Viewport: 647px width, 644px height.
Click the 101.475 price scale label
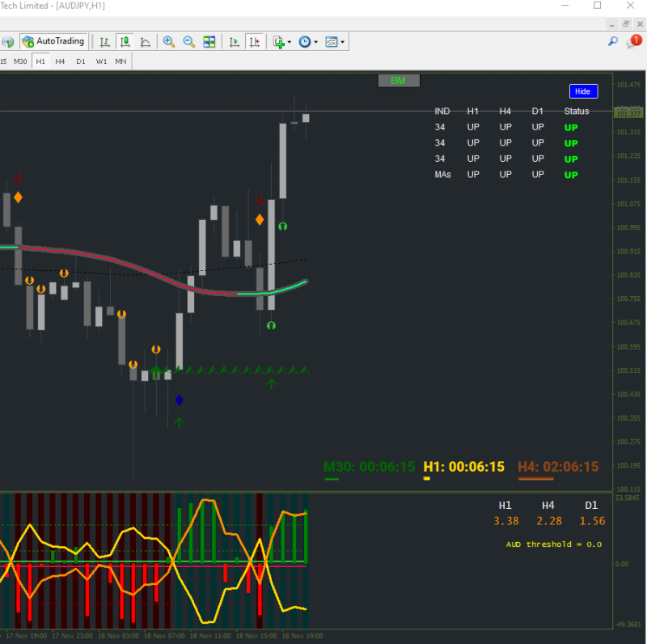628,85
